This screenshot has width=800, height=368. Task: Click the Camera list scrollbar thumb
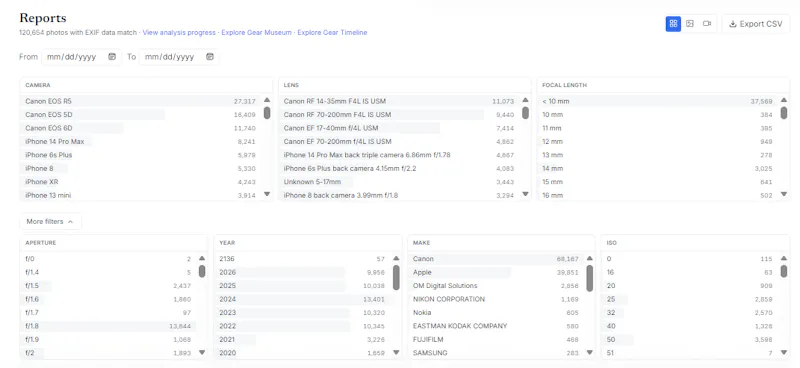(x=267, y=113)
